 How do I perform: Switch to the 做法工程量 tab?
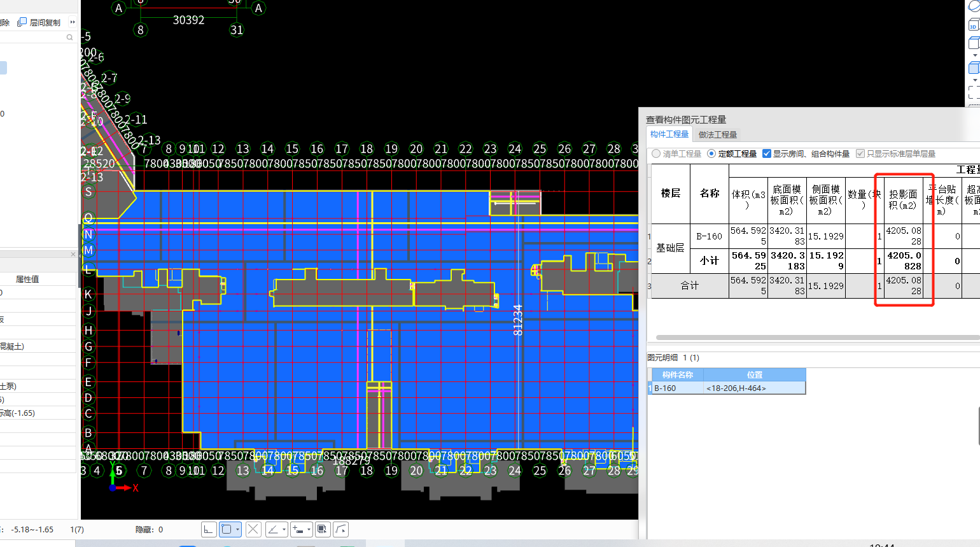click(x=718, y=134)
